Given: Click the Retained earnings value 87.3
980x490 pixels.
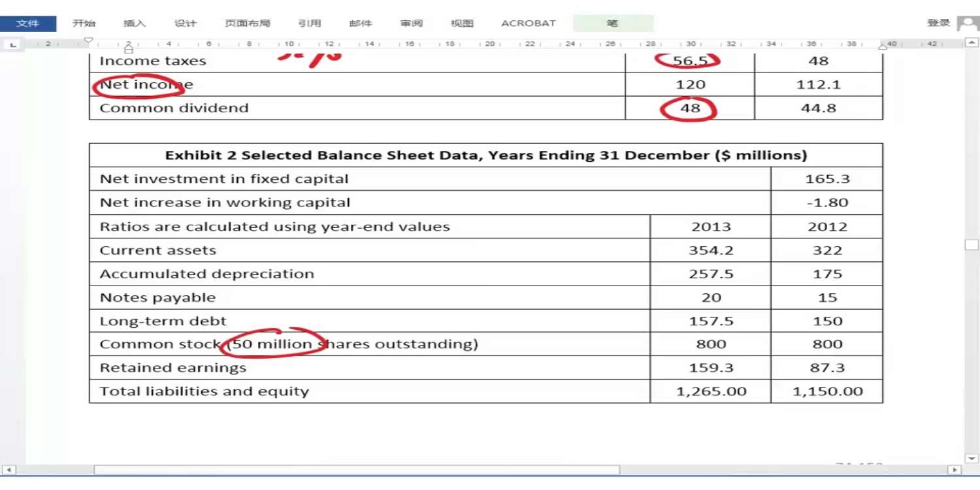Looking at the screenshot, I should 828,368.
